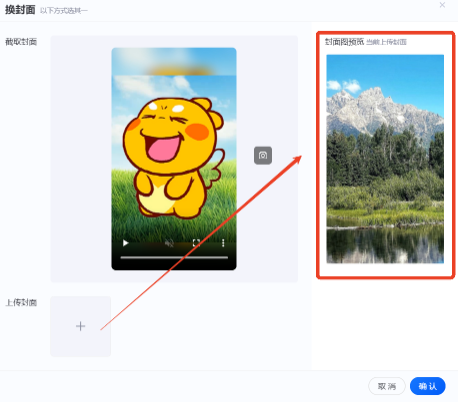Click the 上传封面 upload box area
This screenshot has width=458, height=402.
[81, 326]
